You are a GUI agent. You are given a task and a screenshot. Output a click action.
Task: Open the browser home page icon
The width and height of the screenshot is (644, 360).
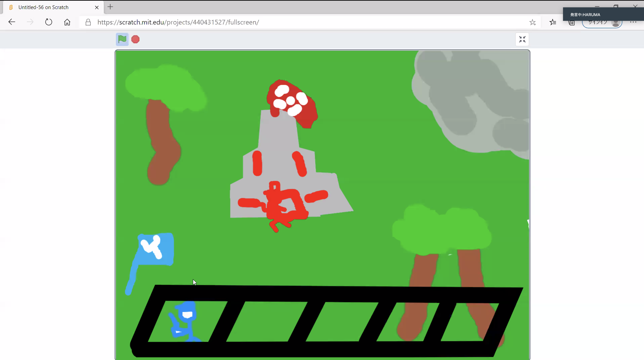coord(67,22)
